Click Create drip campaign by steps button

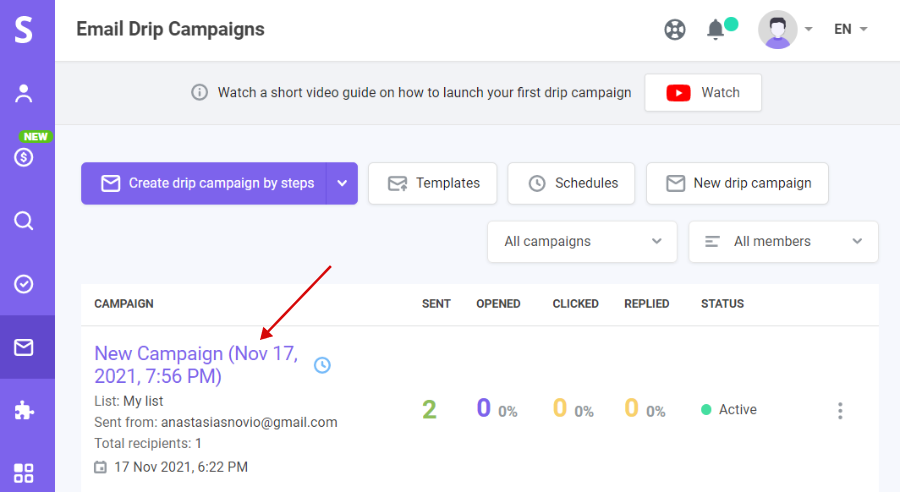204,183
